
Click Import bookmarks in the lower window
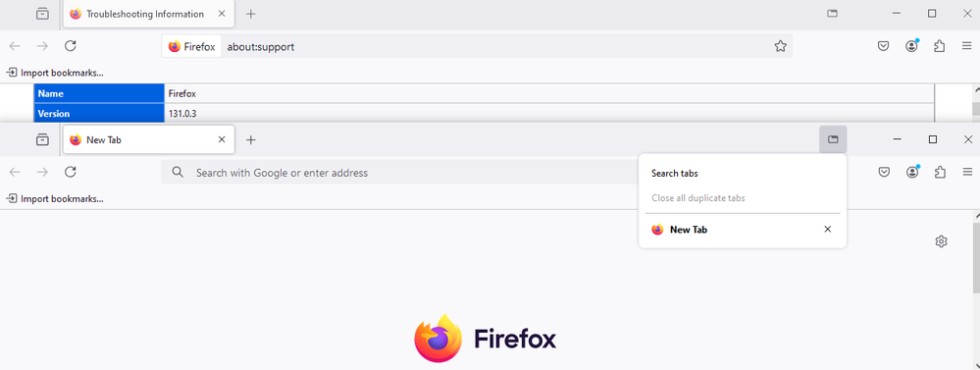click(55, 199)
